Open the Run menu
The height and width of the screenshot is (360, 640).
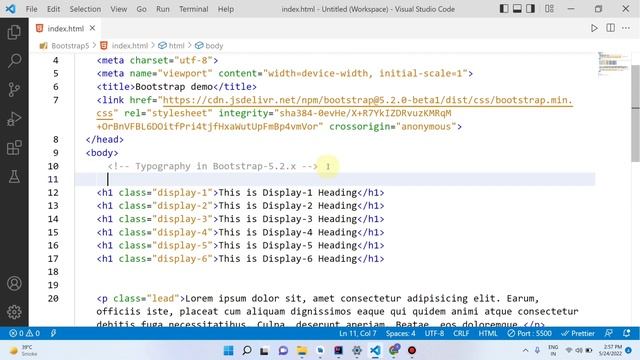point(162,9)
